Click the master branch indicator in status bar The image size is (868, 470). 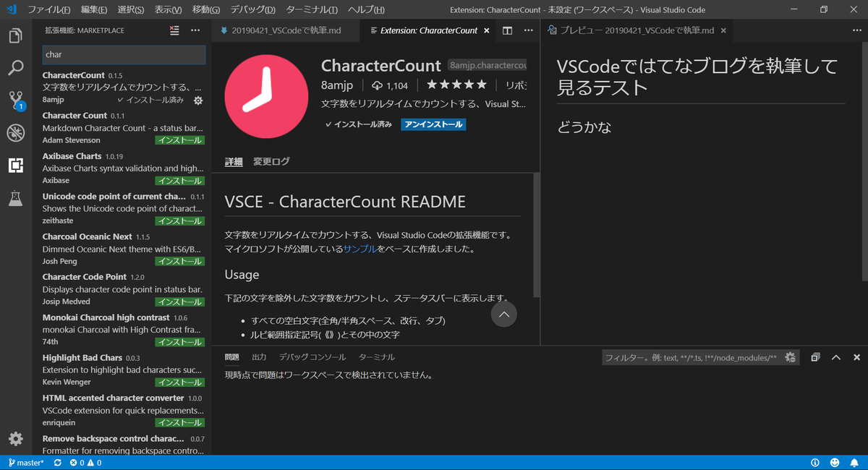point(25,462)
